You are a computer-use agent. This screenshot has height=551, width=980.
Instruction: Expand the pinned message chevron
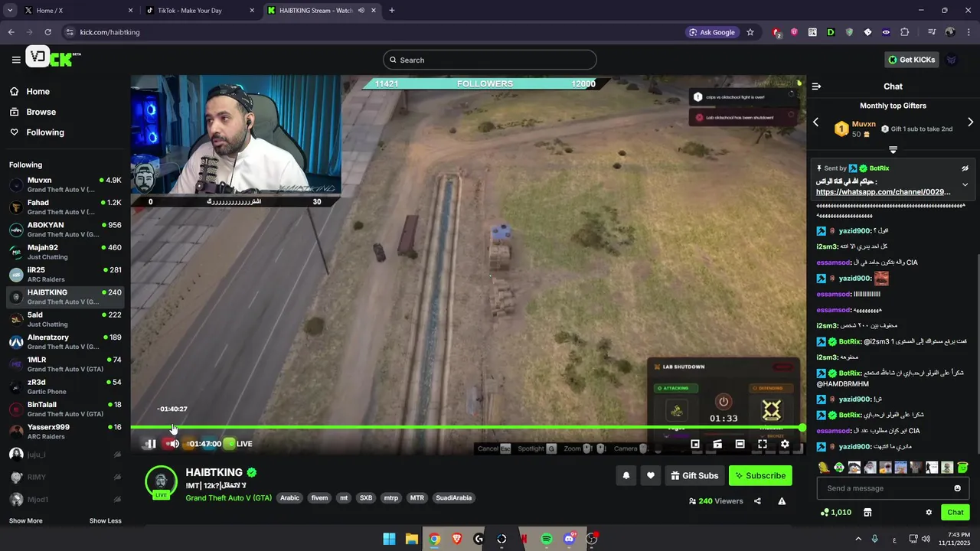965,184
